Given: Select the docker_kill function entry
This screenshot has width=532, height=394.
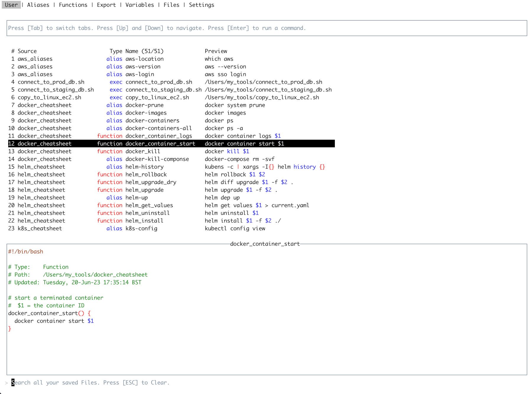Looking at the screenshot, I should [x=143, y=151].
